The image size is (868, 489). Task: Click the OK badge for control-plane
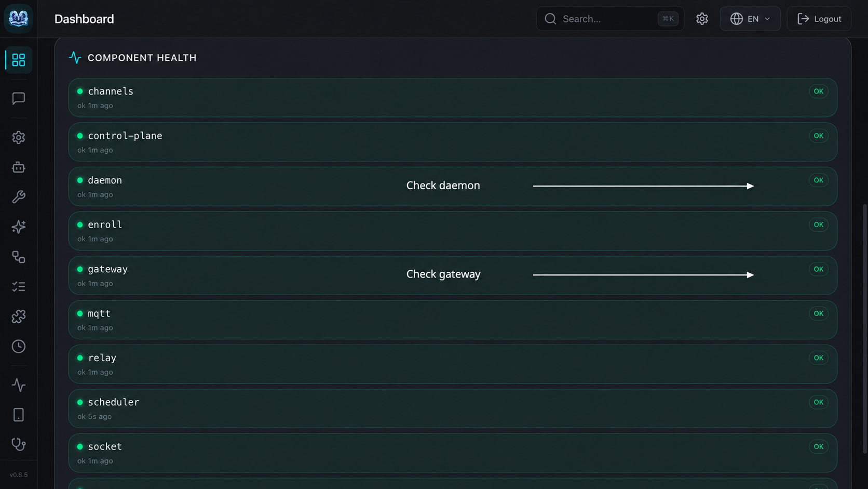pyautogui.click(x=818, y=136)
